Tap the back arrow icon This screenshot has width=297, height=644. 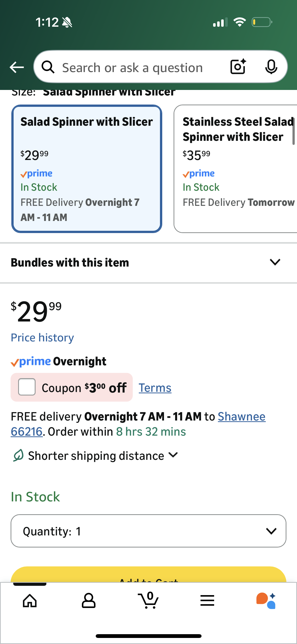click(x=17, y=67)
